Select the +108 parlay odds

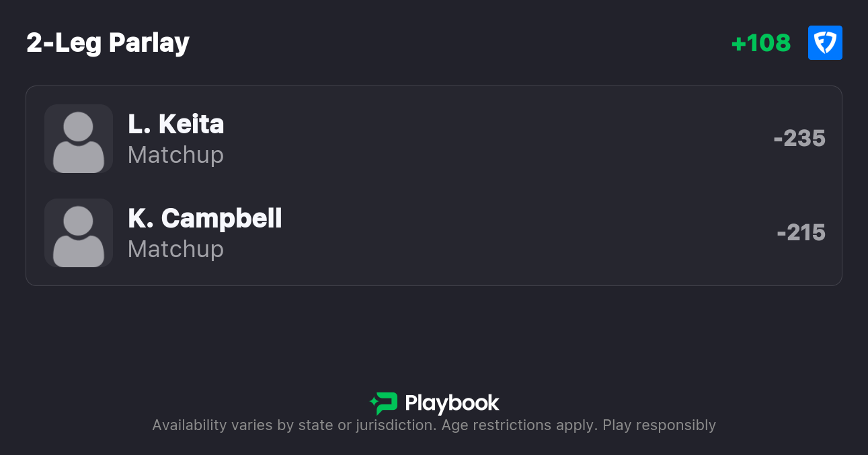pyautogui.click(x=761, y=43)
